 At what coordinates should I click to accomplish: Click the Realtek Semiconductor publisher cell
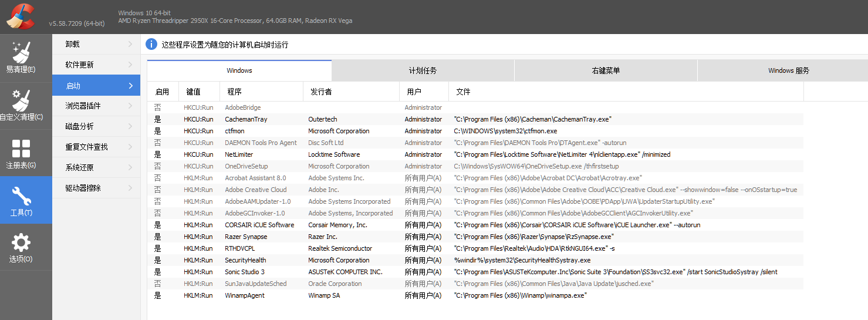(x=340, y=248)
